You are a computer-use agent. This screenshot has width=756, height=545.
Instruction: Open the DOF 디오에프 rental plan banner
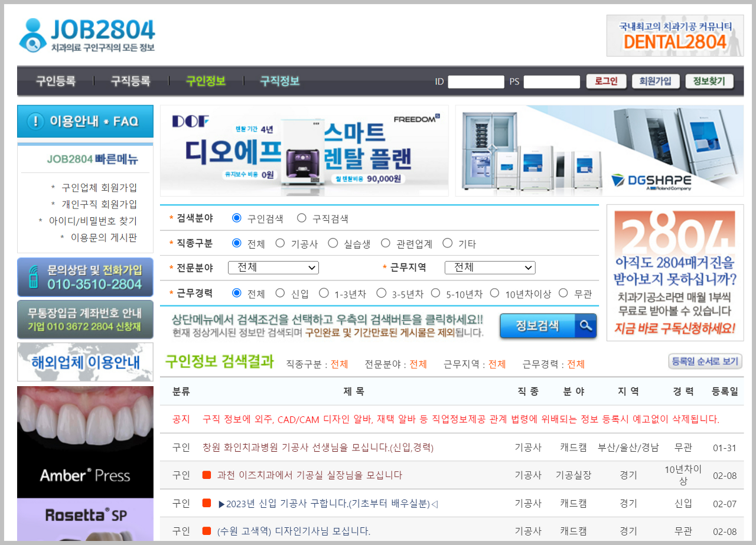(304, 151)
